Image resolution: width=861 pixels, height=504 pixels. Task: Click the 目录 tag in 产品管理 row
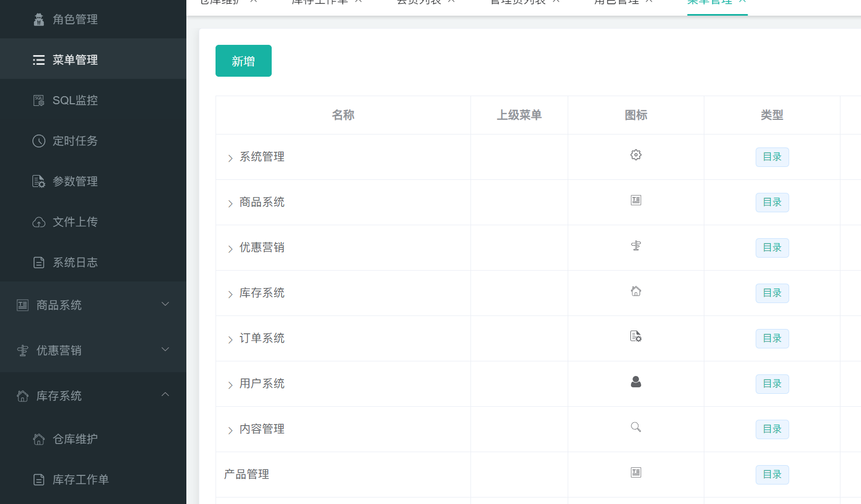click(772, 475)
